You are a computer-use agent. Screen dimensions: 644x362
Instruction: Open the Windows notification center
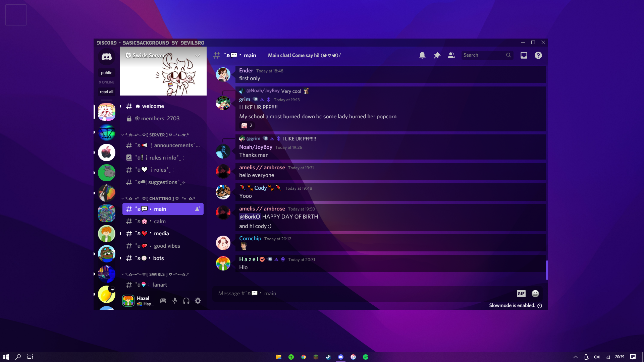[633, 357]
